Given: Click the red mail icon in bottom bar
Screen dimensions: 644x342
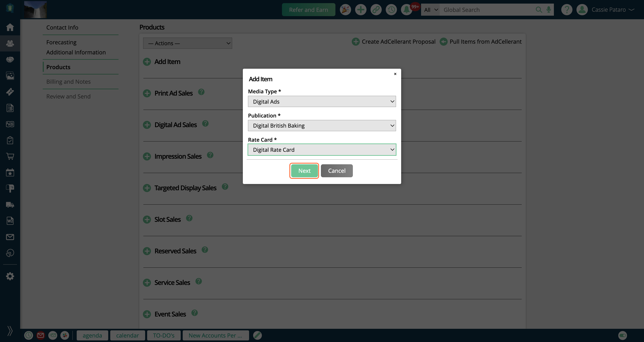Looking at the screenshot, I should tap(40, 335).
